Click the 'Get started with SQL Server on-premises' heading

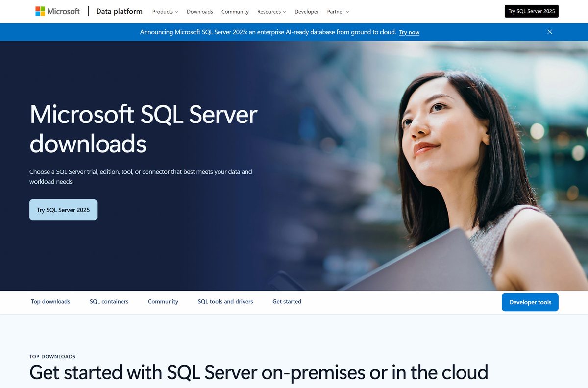click(x=259, y=372)
